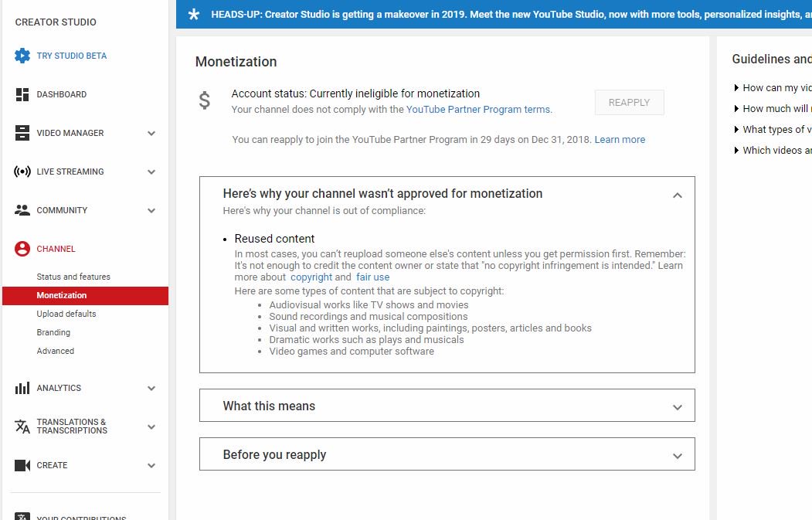This screenshot has width=812, height=520.
Task: Click 'Audiovisual works like TV shows' text
Action: coord(369,305)
